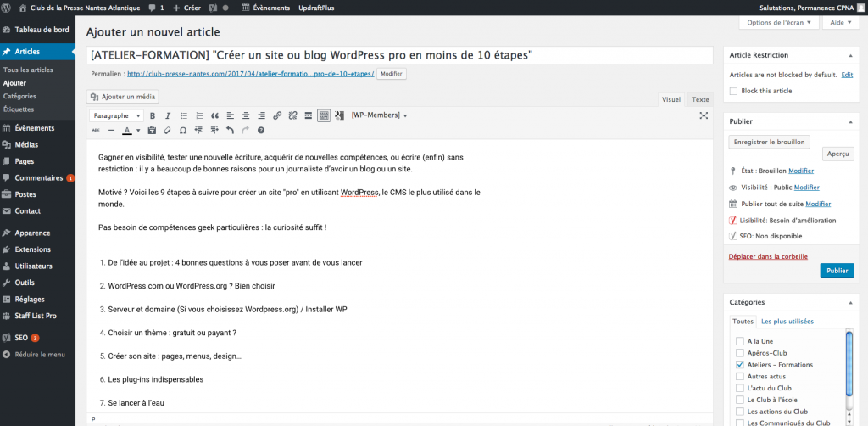Viewport: 868px width, 426px height.
Task: Check the Block this article box
Action: tap(733, 91)
